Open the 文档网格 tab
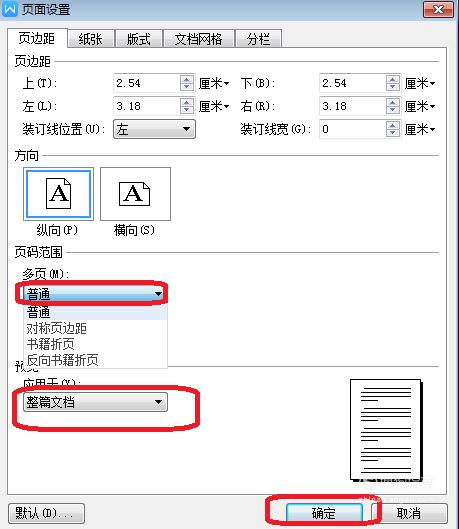The width and height of the screenshot is (459, 529). tap(199, 39)
